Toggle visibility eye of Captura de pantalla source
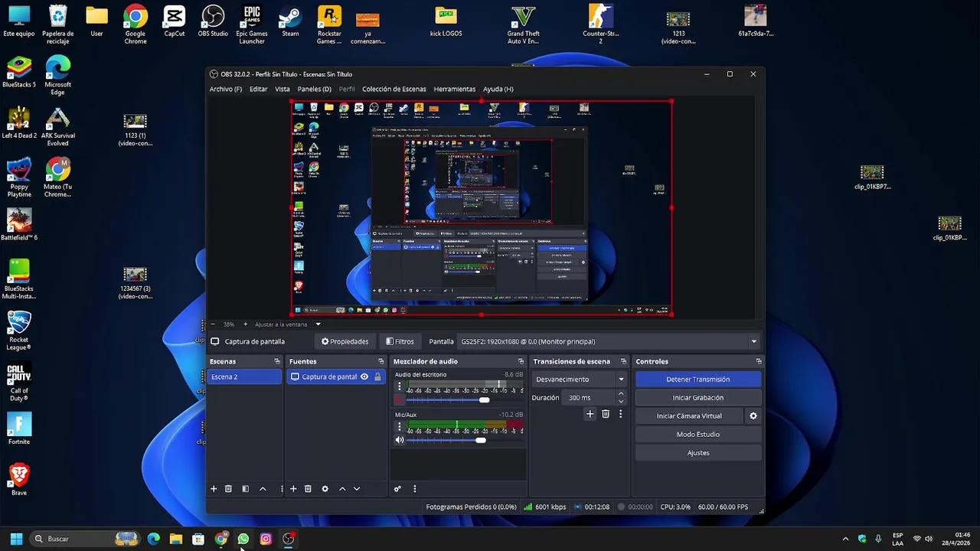 364,377
